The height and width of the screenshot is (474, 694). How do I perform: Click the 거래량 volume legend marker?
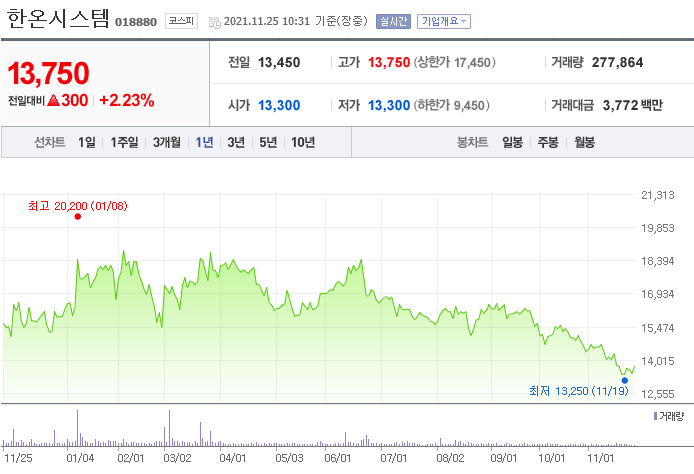(655, 416)
